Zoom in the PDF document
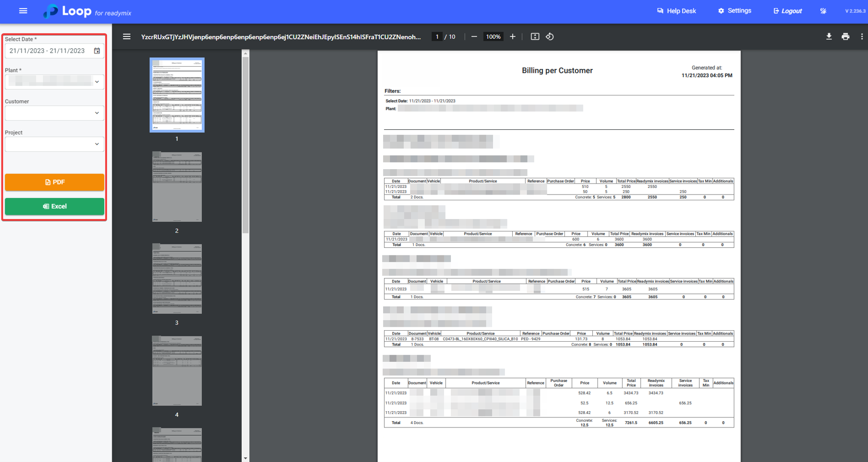 (513, 37)
